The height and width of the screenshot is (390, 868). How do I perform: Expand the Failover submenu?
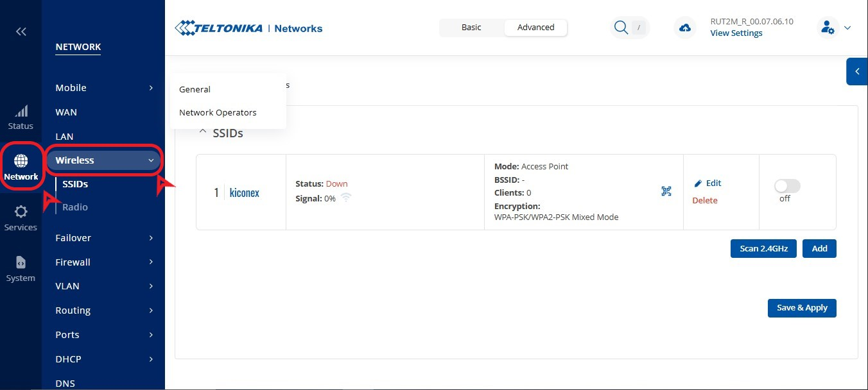(x=104, y=238)
